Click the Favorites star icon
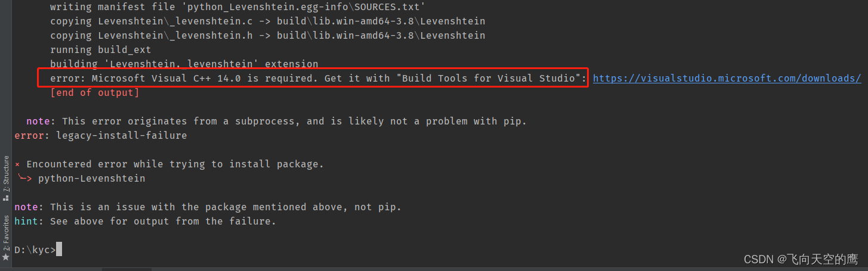Screen dimensions: 868x271 [6, 257]
